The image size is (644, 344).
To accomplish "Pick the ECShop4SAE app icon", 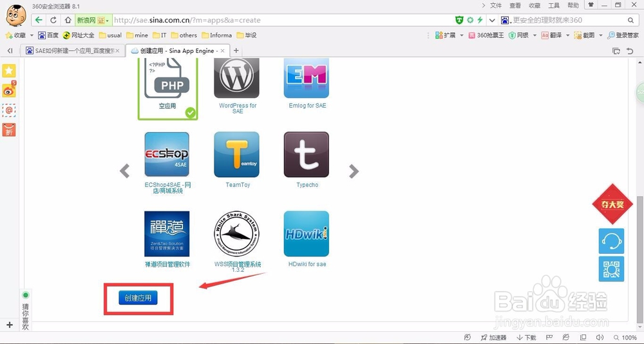I will (x=167, y=154).
